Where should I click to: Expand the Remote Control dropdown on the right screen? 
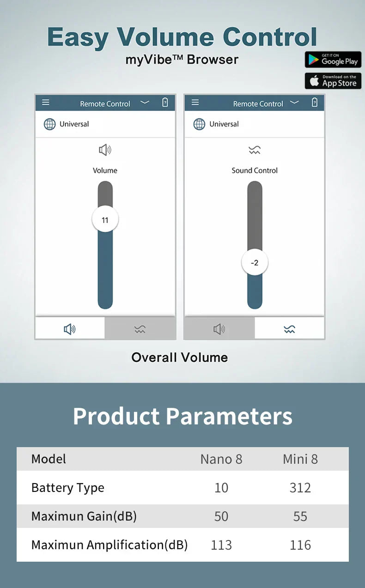(x=294, y=103)
